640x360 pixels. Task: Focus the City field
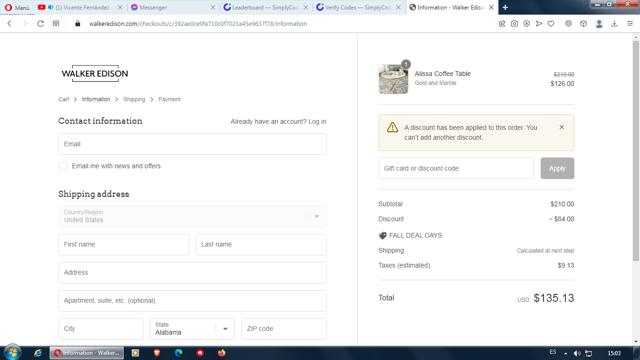pyautogui.click(x=101, y=329)
